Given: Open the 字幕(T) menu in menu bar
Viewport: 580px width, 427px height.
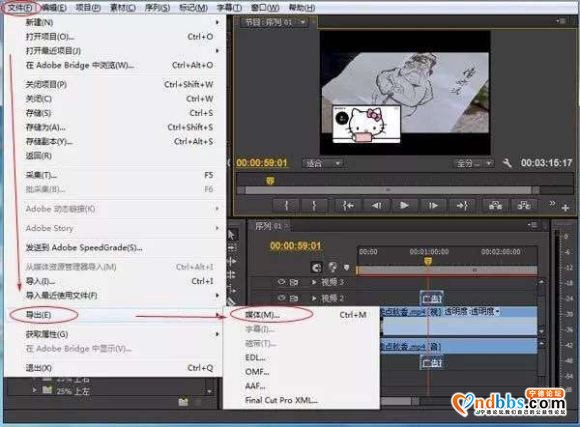Looking at the screenshot, I should click(229, 7).
